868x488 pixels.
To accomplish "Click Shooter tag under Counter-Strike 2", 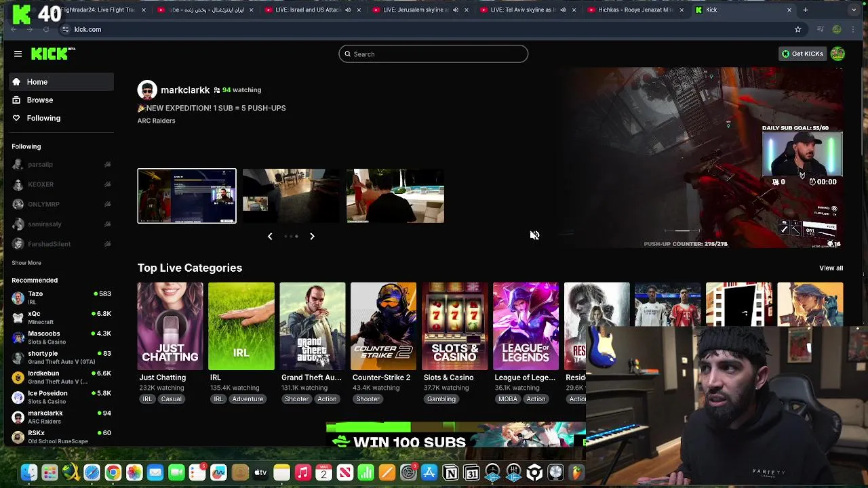I will pyautogui.click(x=368, y=399).
